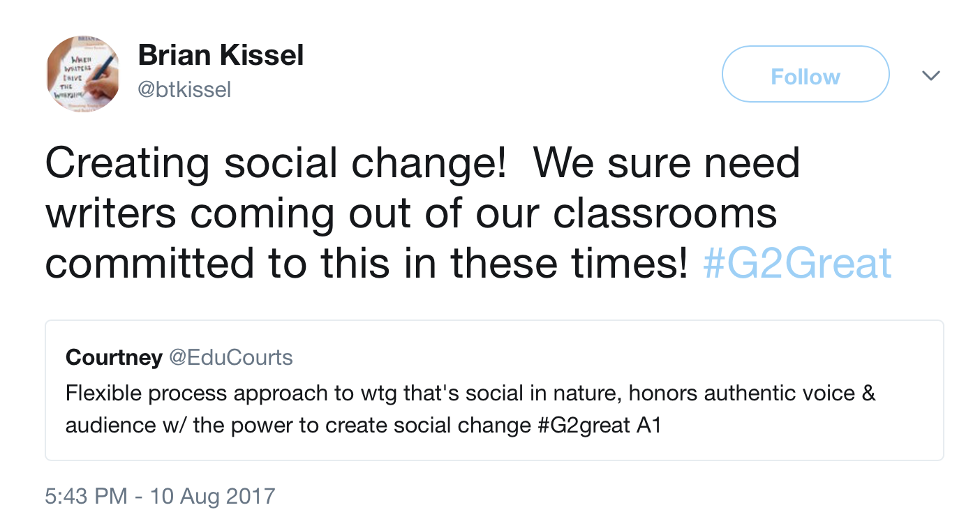Expand the tweet options chevron menu

point(931,75)
